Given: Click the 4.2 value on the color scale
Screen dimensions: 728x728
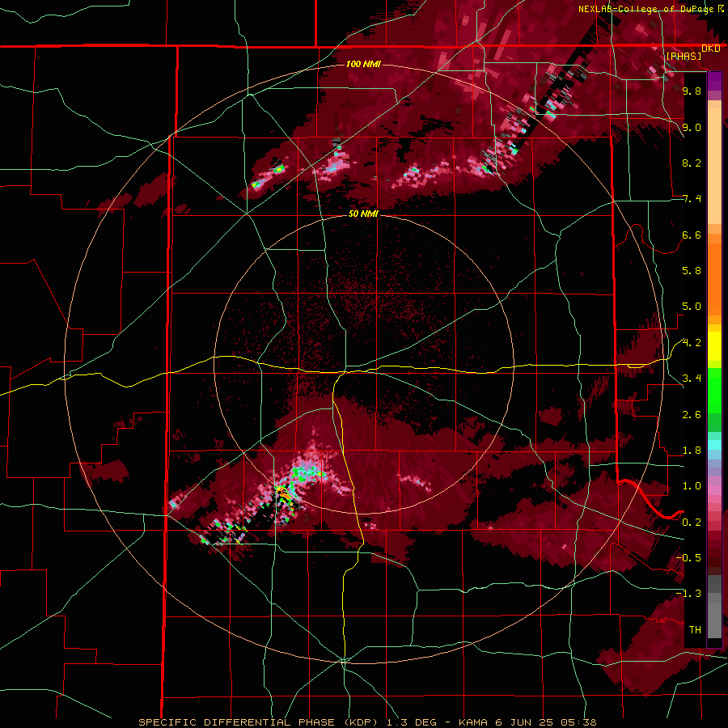Looking at the screenshot, I should 692,343.
